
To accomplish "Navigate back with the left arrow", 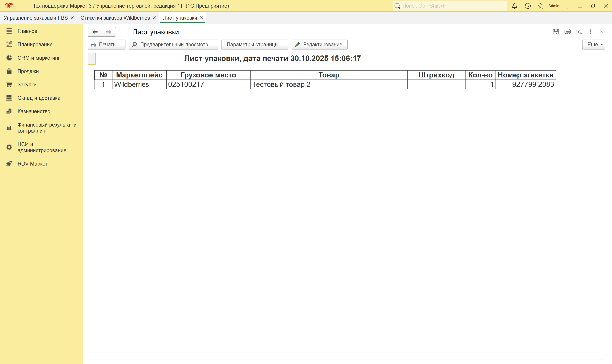I will [x=95, y=32].
